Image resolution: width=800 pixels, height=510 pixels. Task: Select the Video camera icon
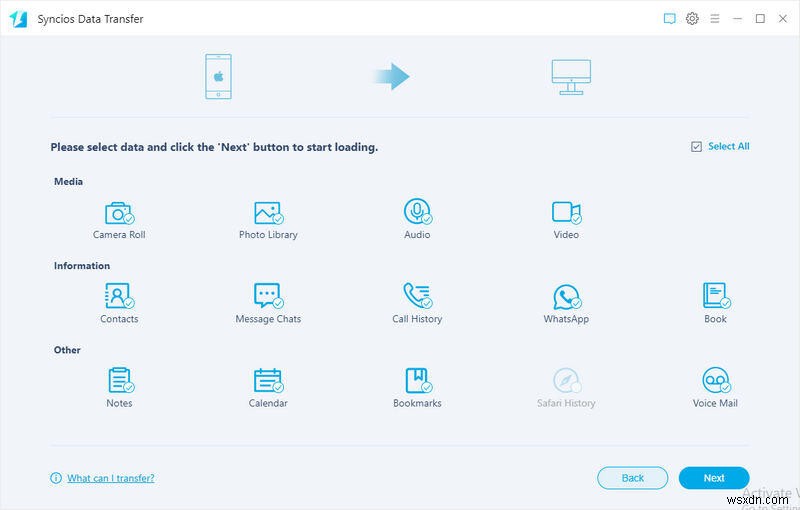pyautogui.click(x=566, y=213)
